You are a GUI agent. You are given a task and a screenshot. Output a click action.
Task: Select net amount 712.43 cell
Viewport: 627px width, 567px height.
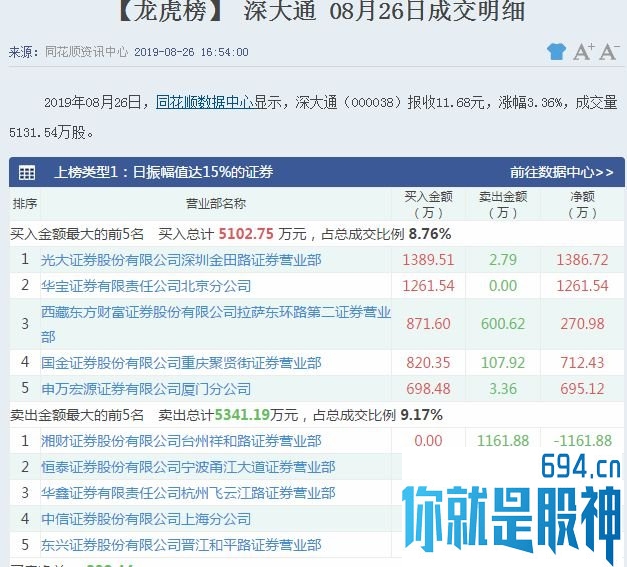pyautogui.click(x=582, y=363)
